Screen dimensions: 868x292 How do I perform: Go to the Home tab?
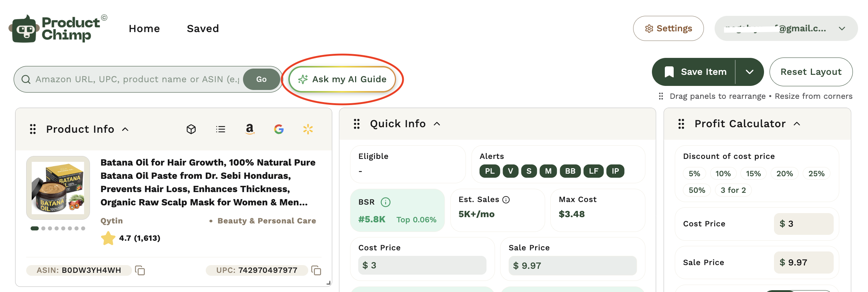pyautogui.click(x=144, y=28)
